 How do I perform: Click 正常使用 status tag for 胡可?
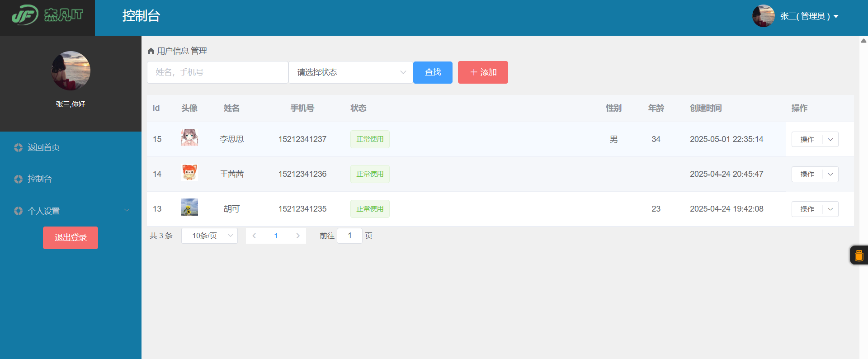point(370,209)
